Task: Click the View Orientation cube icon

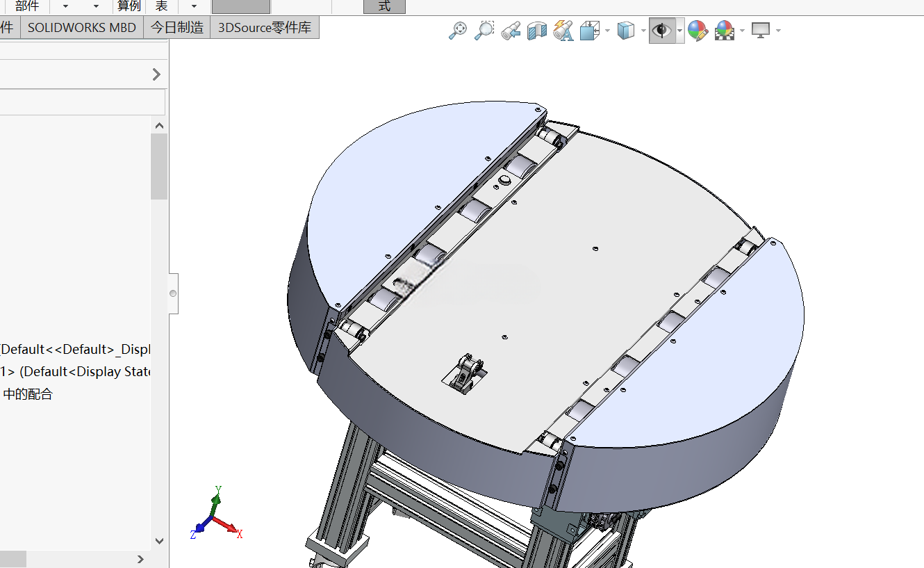Action: pyautogui.click(x=590, y=31)
